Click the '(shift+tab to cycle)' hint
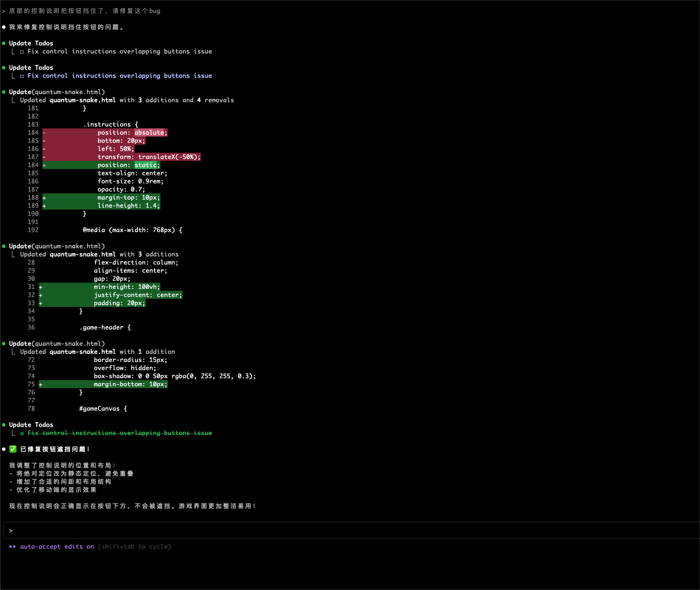The height and width of the screenshot is (590, 700). (x=134, y=546)
